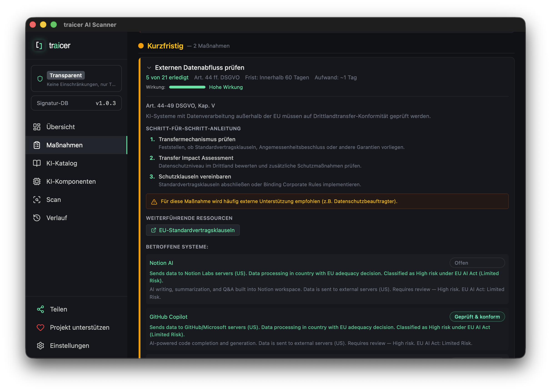Click the "Aufwand: ~1 Tag" text
The width and height of the screenshot is (551, 392).
click(x=336, y=78)
